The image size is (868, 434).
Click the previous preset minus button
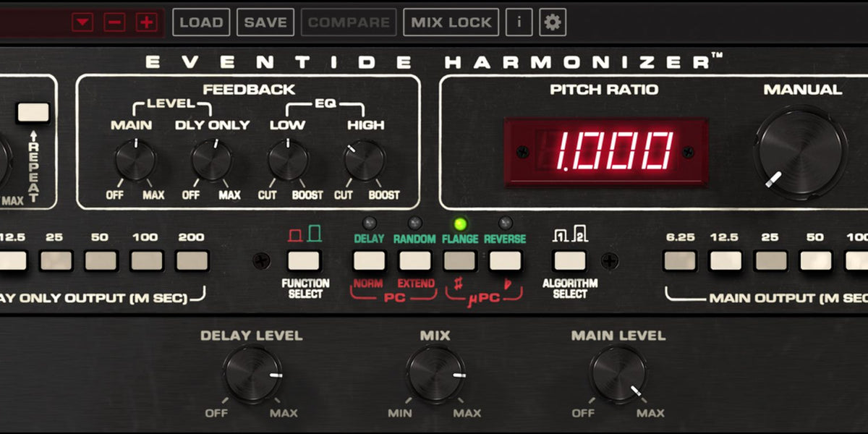(x=116, y=22)
